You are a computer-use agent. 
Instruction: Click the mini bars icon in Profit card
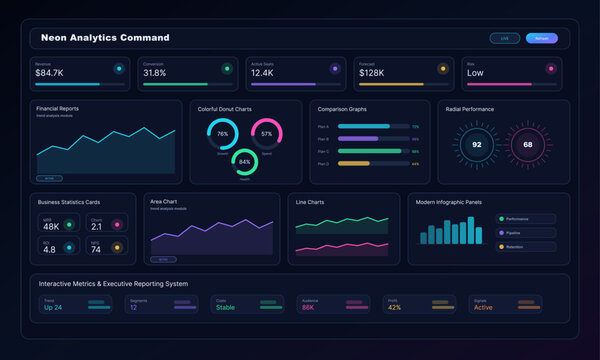point(443,305)
